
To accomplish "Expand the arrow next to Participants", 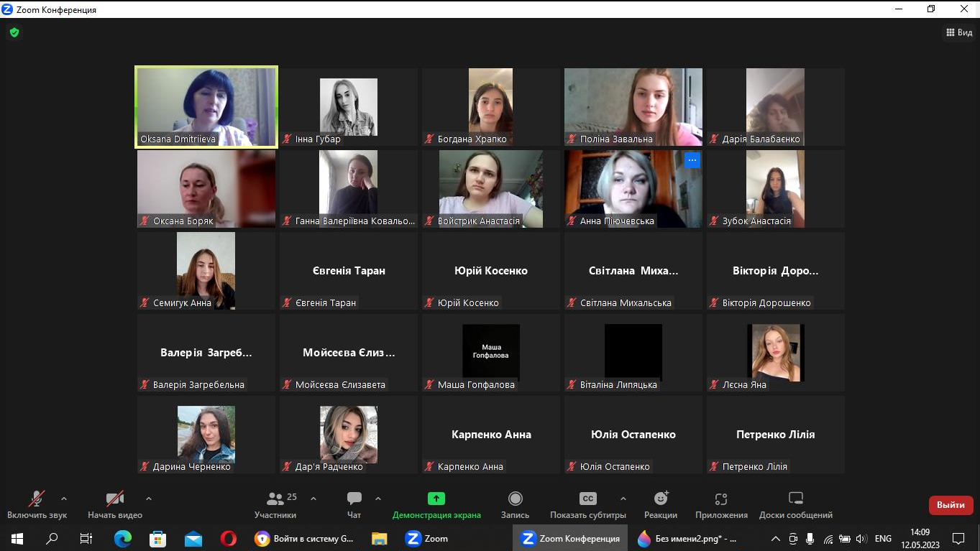I will point(313,498).
